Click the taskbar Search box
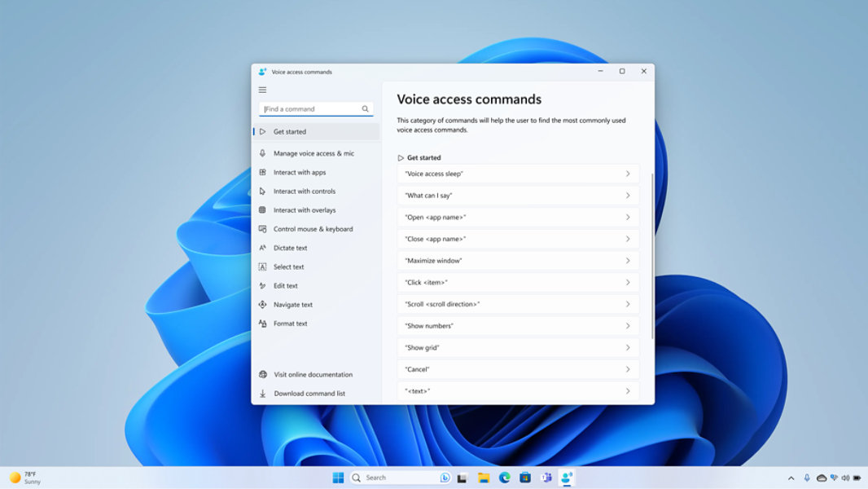 coord(401,478)
